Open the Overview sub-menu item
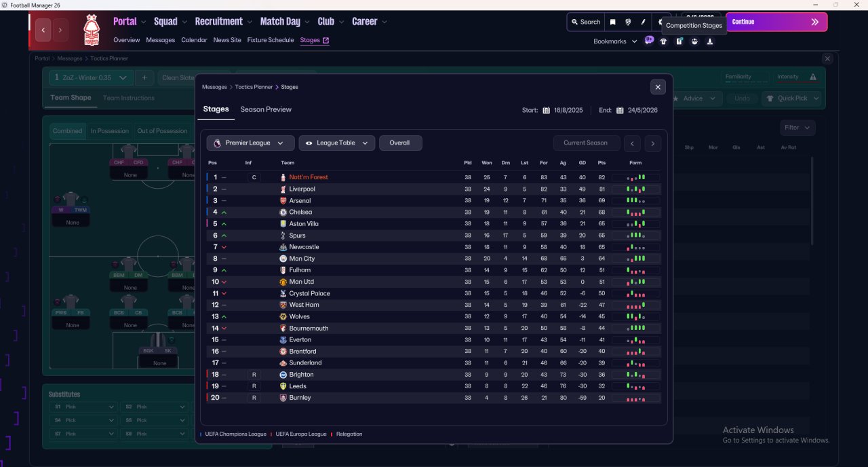 [x=127, y=40]
